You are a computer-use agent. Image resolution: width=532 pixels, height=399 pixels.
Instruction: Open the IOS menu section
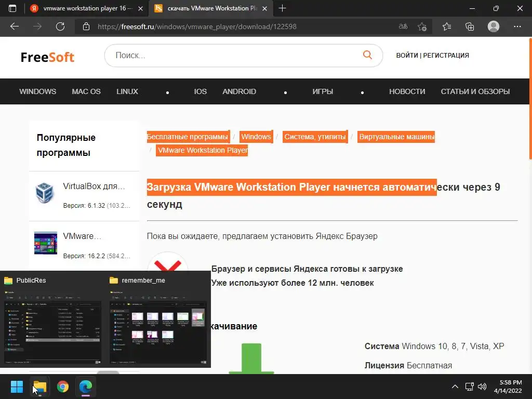coord(200,91)
